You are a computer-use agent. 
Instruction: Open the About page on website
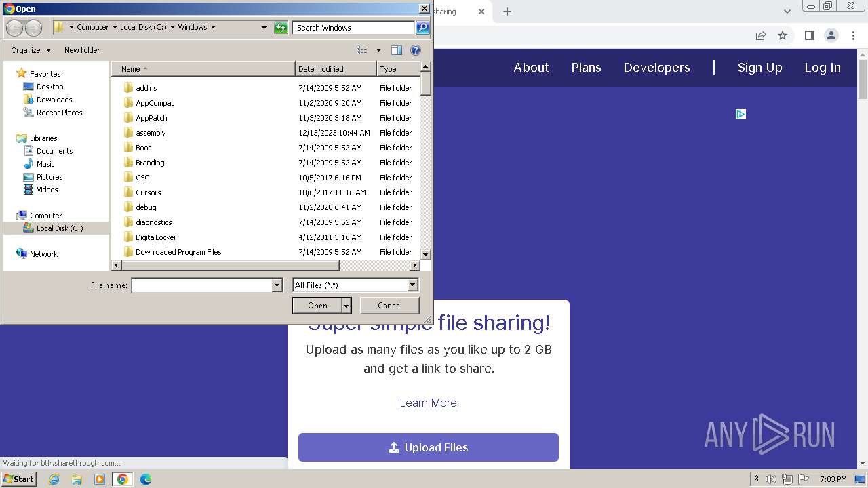(531, 68)
